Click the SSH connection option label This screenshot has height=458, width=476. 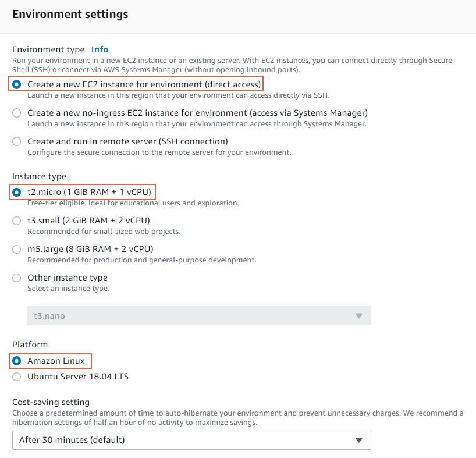(127, 141)
